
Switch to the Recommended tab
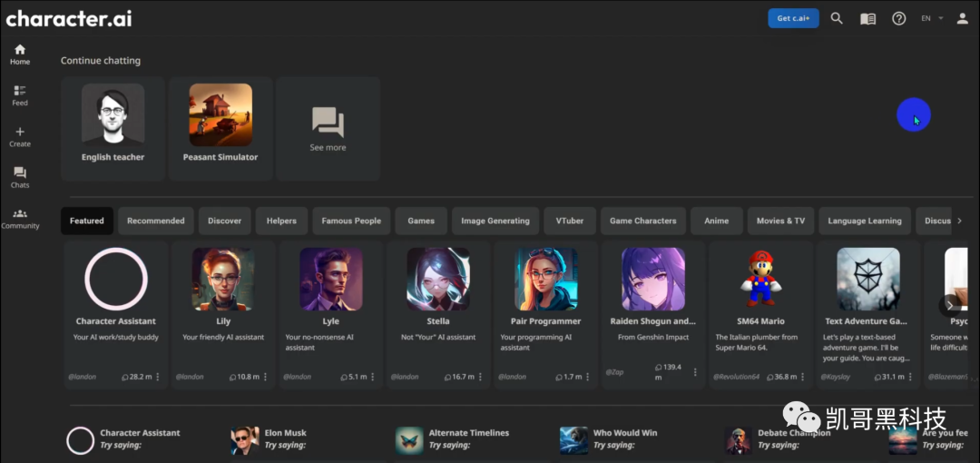tap(156, 221)
